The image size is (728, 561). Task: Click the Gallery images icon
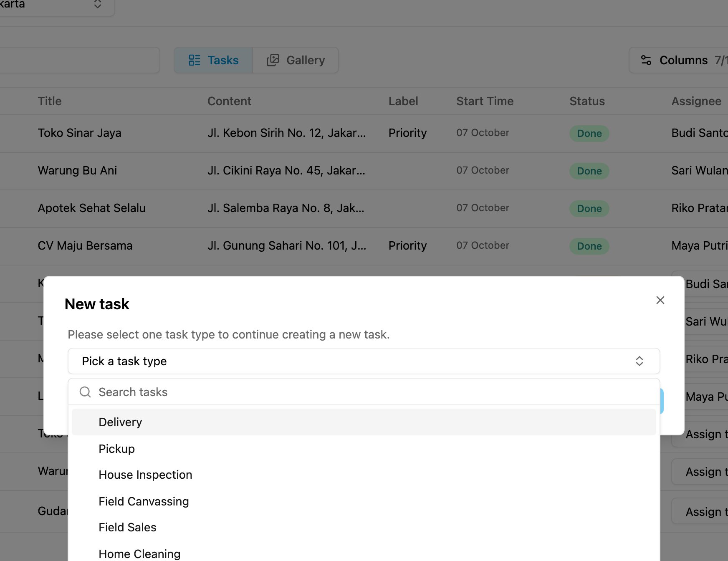[x=273, y=60]
